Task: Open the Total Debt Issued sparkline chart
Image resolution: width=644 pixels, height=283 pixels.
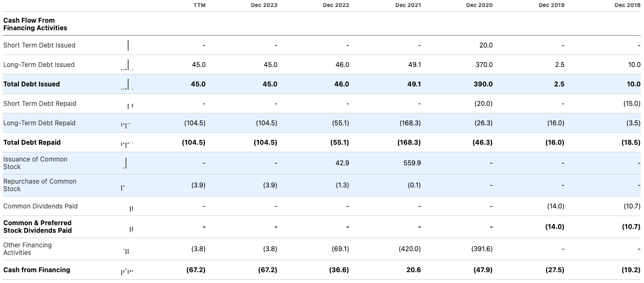Action: point(127,84)
